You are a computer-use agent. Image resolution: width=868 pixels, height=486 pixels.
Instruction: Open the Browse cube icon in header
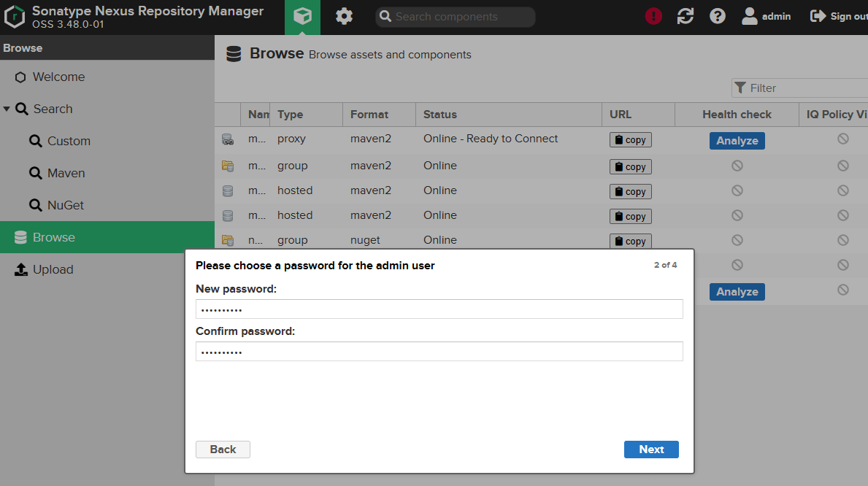click(x=302, y=17)
